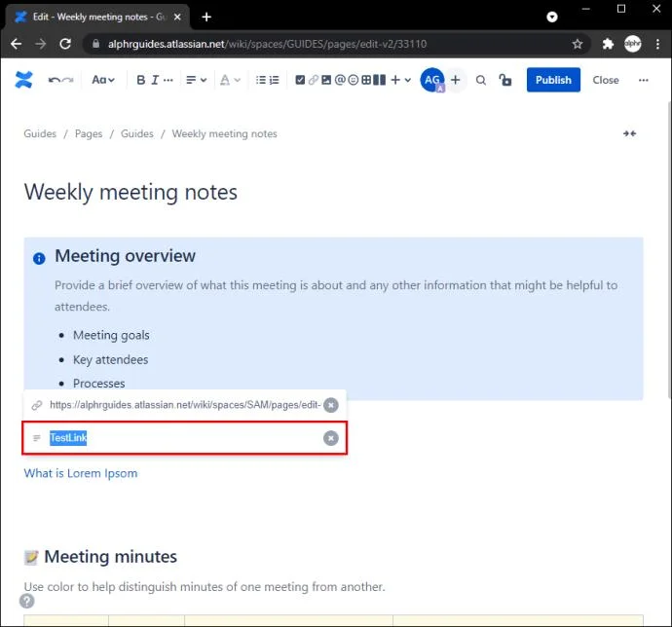Image resolution: width=672 pixels, height=627 pixels.
Task: Open the text color picker
Action: point(229,80)
